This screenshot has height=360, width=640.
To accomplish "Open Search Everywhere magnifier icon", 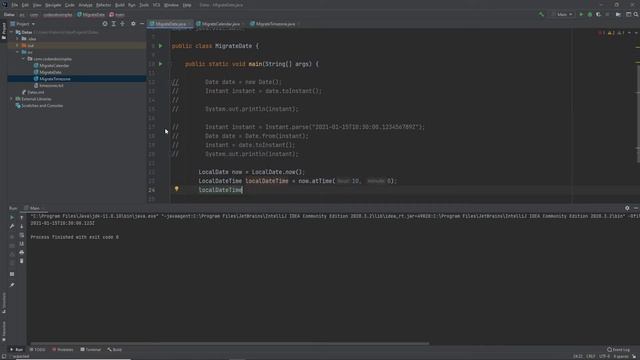I will pos(636,14).
